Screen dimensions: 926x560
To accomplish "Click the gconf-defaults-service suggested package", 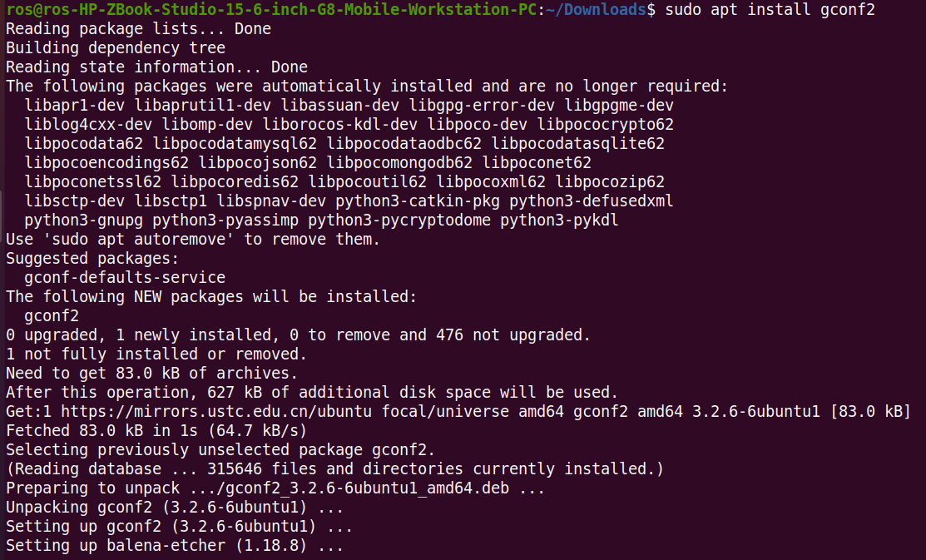I will (125, 278).
